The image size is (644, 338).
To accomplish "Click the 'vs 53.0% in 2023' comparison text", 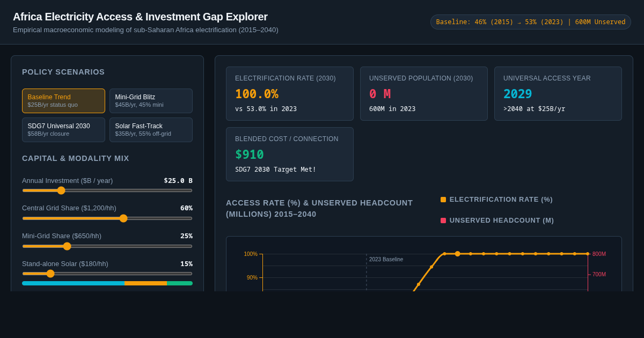I will pyautogui.click(x=266, y=109).
